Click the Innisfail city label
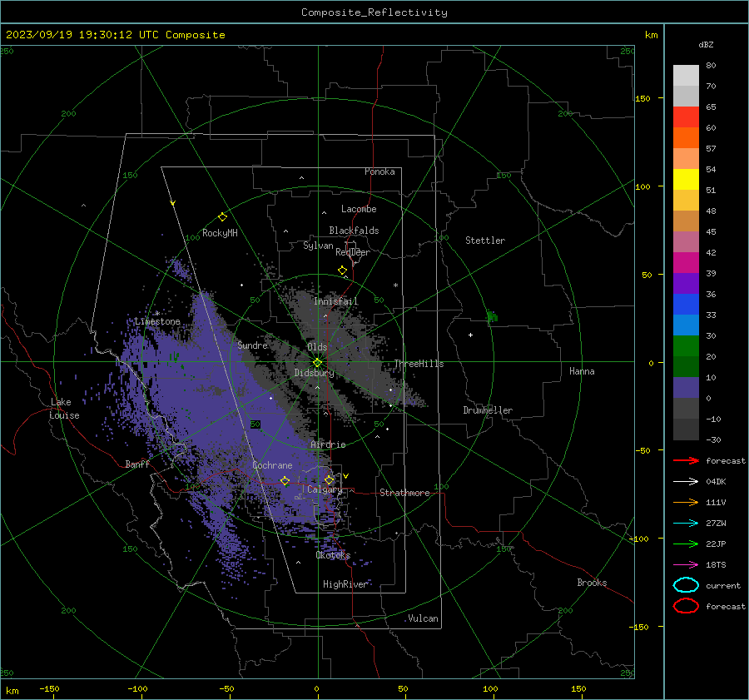749x700 pixels. pyautogui.click(x=336, y=301)
